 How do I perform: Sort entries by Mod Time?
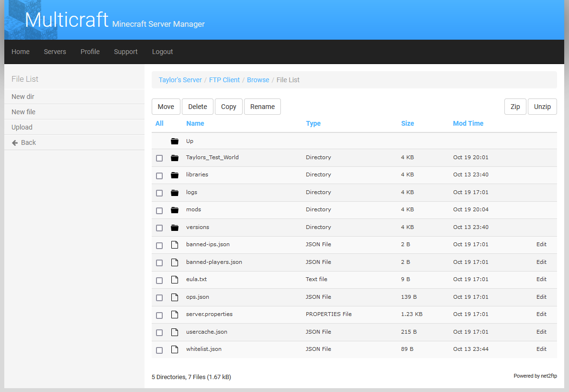(x=468, y=123)
